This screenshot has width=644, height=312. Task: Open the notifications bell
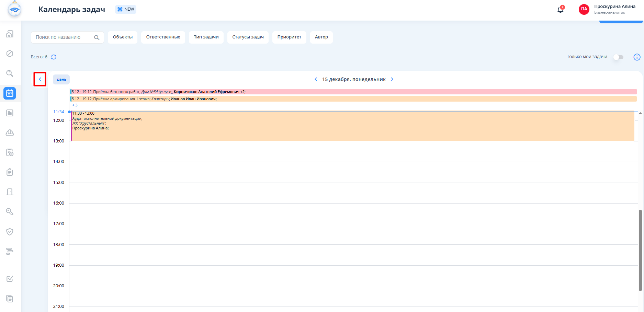tap(560, 10)
